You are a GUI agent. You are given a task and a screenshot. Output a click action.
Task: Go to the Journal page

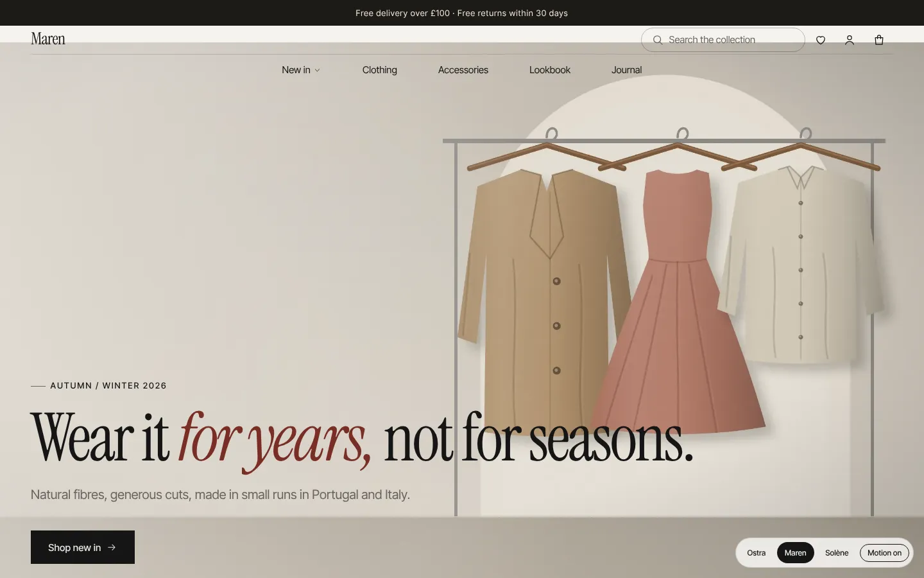pos(627,70)
